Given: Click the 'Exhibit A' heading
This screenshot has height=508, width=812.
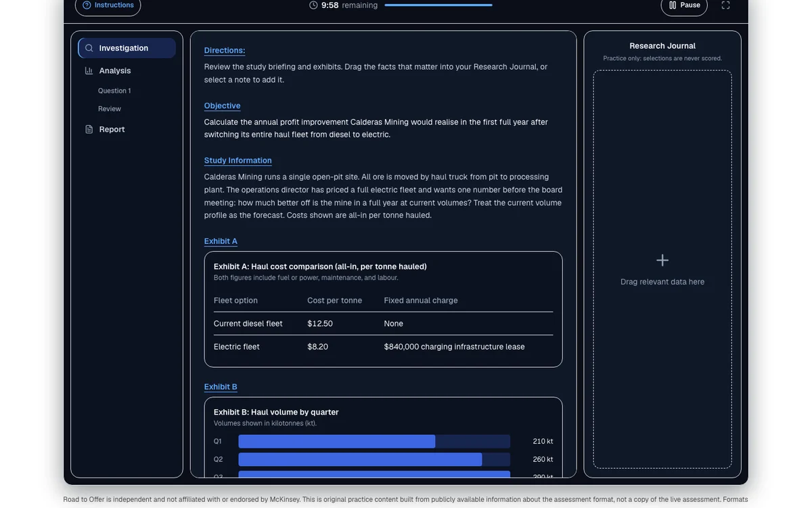Looking at the screenshot, I should [221, 241].
